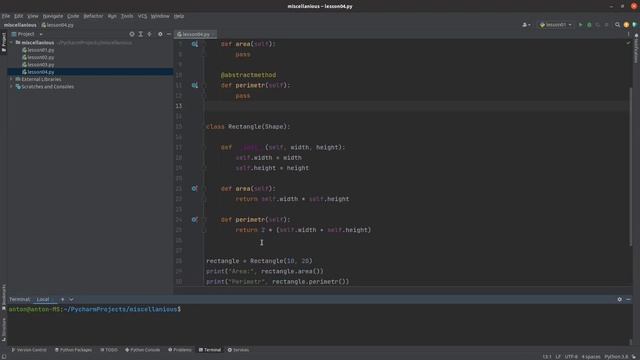Click the Python 3.8 interpreter in status bar
Image resolution: width=640 pixels, height=360 pixels.
(616, 356)
